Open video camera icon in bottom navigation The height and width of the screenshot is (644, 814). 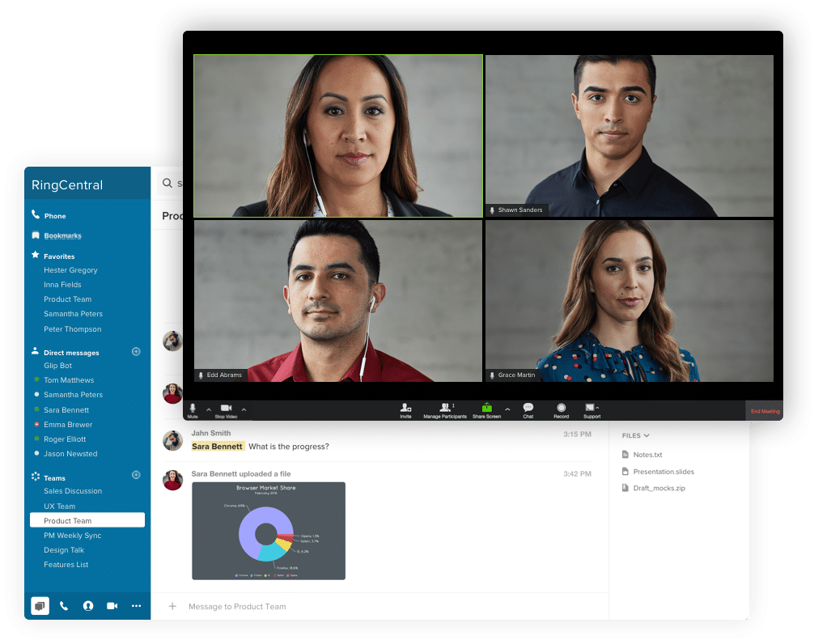tap(112, 606)
